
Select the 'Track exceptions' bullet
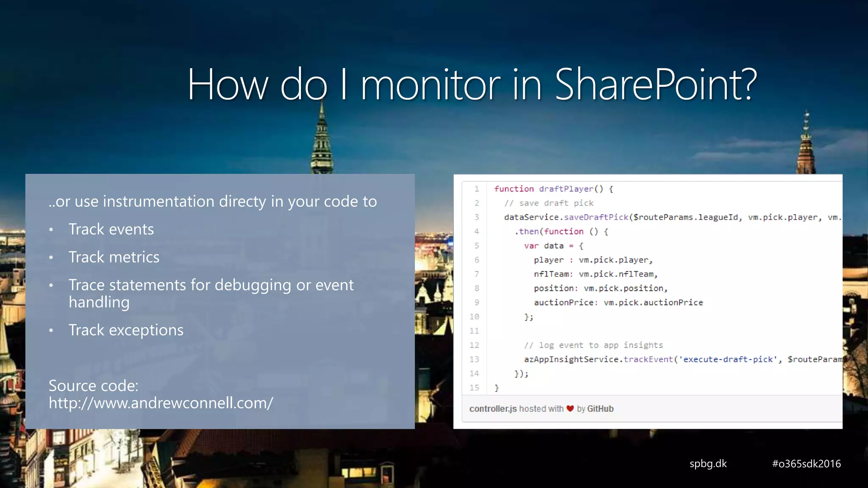[126, 330]
